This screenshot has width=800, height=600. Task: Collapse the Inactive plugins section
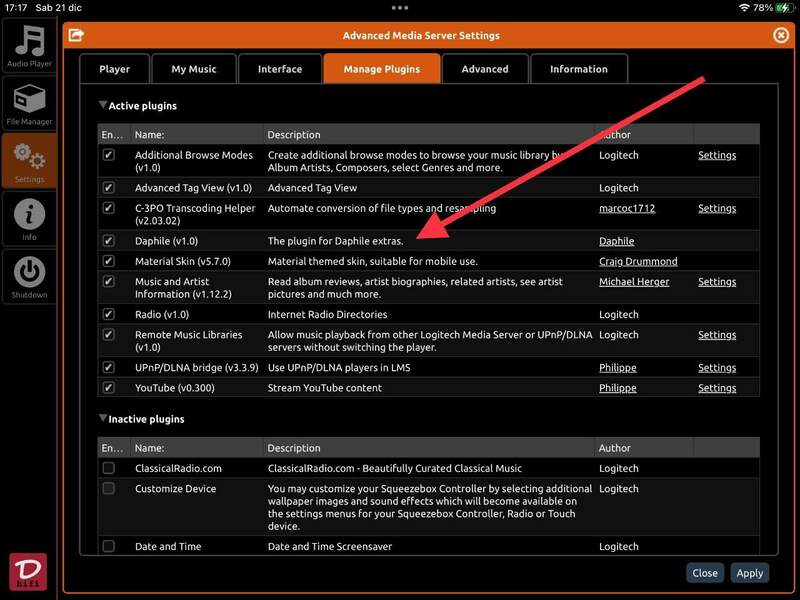pyautogui.click(x=103, y=419)
